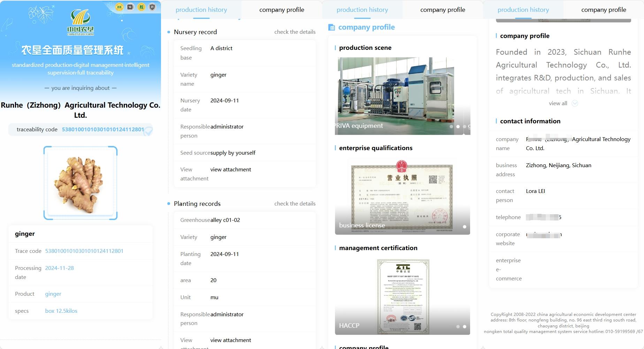Click the Planting records section title
This screenshot has height=349, width=644.
coord(197,203)
